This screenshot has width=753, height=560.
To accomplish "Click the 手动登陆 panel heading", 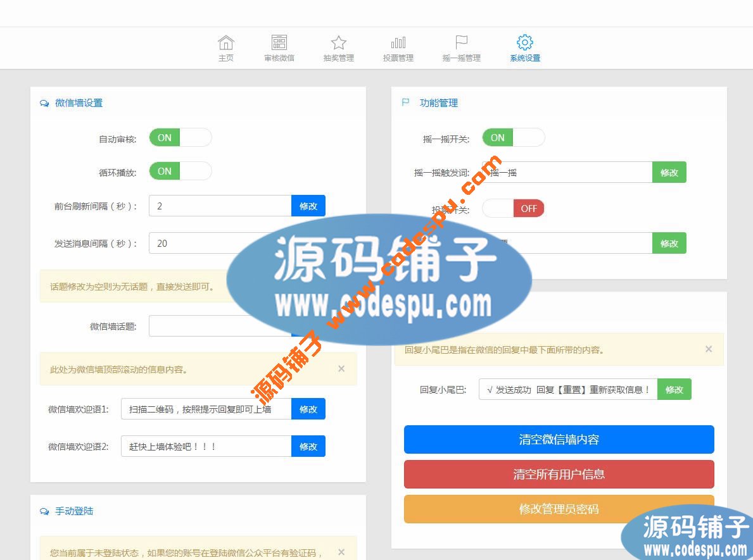I will click(74, 511).
